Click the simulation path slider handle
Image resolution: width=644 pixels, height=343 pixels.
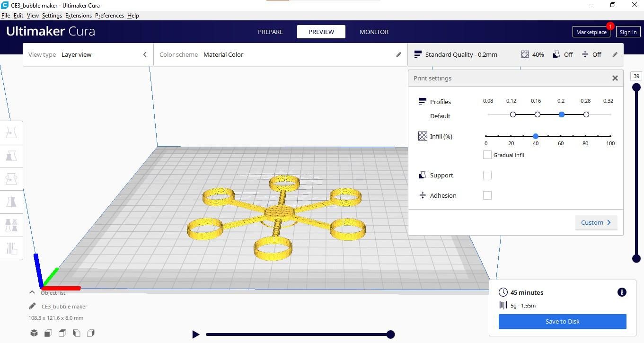pos(390,334)
